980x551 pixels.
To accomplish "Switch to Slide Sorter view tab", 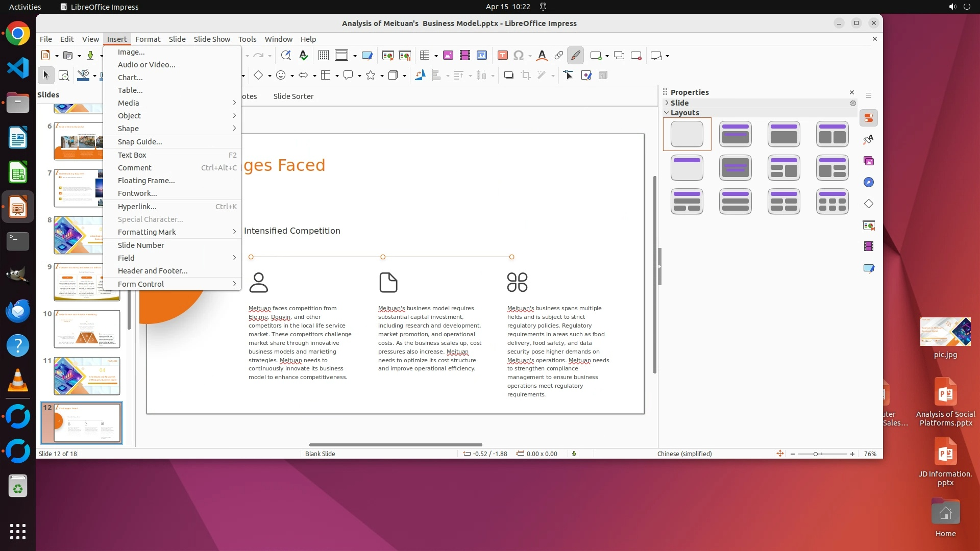I will 293,96.
